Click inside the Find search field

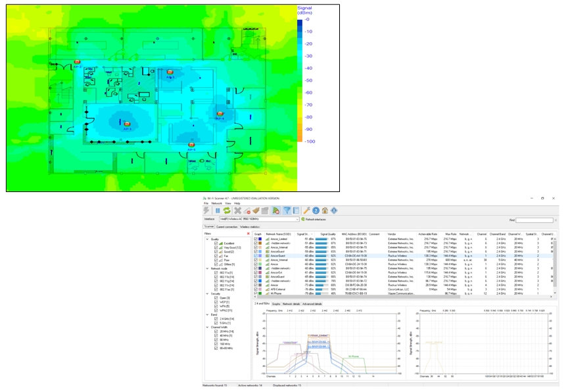point(534,220)
